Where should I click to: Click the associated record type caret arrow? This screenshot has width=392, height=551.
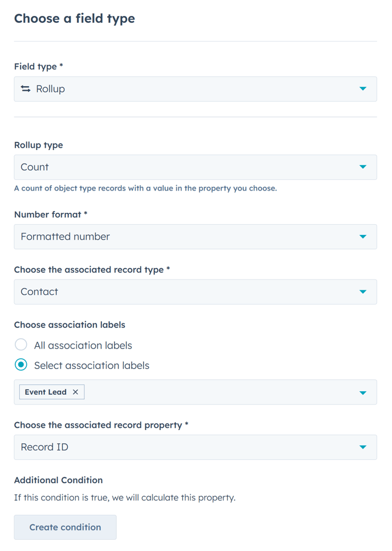(x=363, y=292)
